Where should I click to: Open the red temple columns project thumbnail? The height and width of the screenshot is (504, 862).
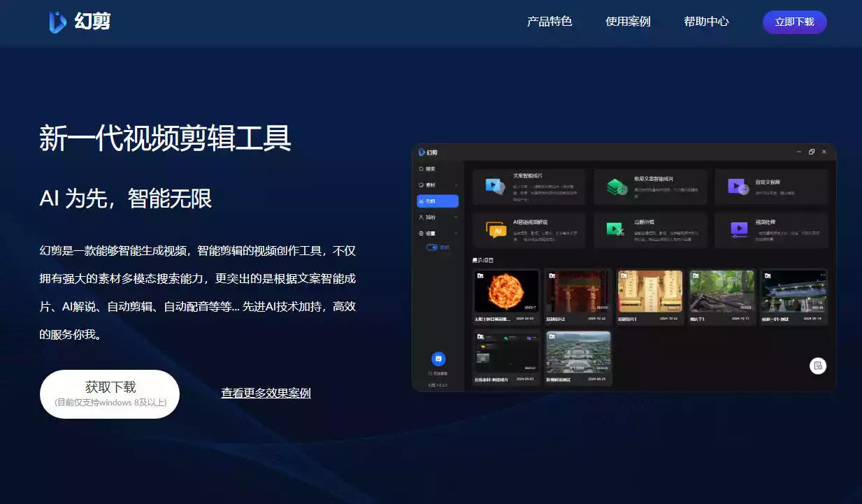(577, 291)
